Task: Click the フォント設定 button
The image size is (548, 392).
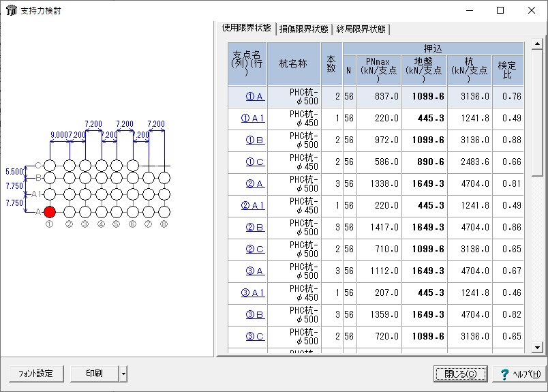Action: click(36, 374)
